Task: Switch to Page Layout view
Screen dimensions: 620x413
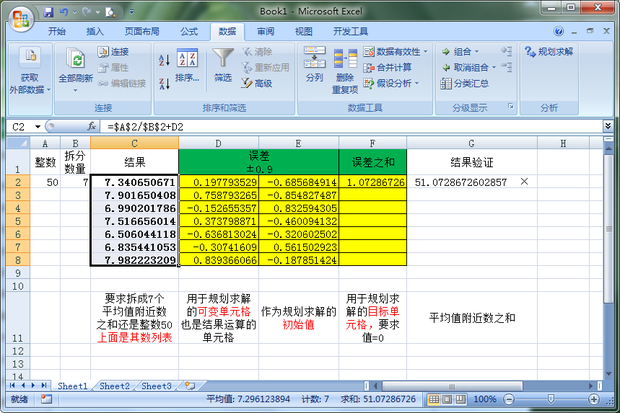Action: [447, 399]
